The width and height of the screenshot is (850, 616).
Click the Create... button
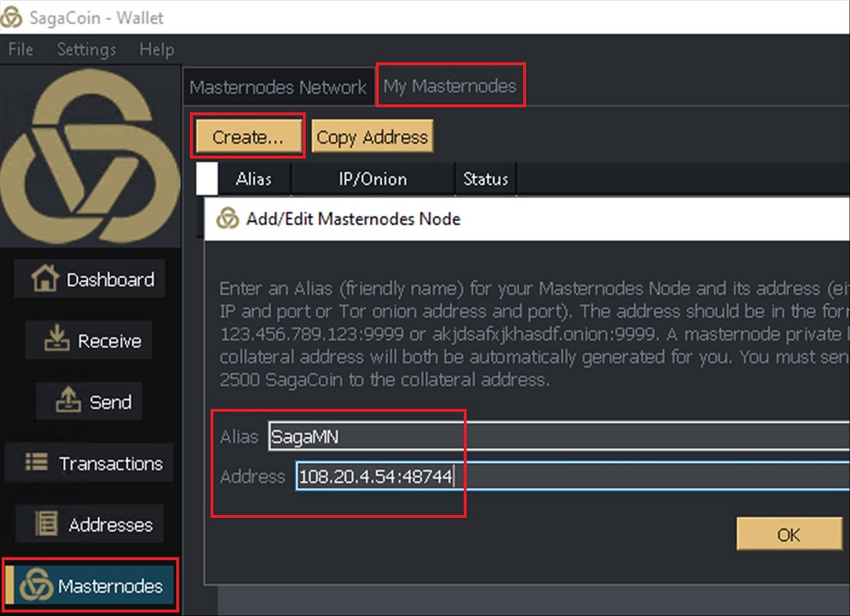click(x=248, y=137)
